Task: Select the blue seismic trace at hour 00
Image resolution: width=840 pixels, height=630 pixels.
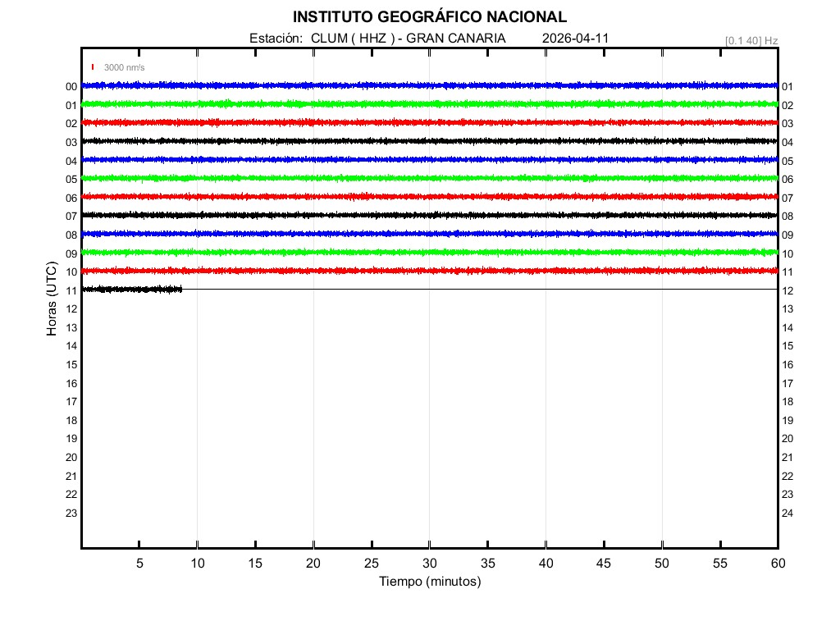Action: point(429,85)
